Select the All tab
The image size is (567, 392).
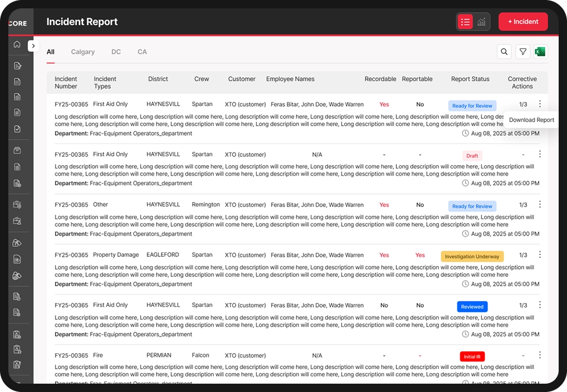click(51, 52)
